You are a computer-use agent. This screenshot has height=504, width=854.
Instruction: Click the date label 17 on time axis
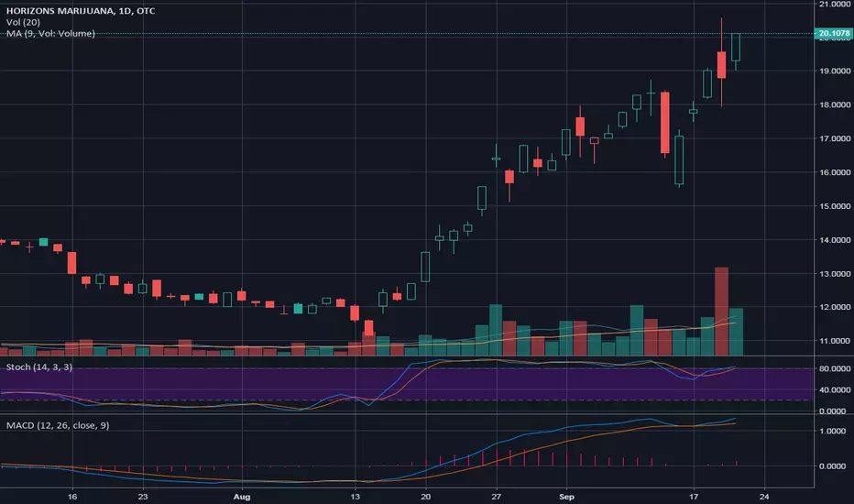point(694,497)
